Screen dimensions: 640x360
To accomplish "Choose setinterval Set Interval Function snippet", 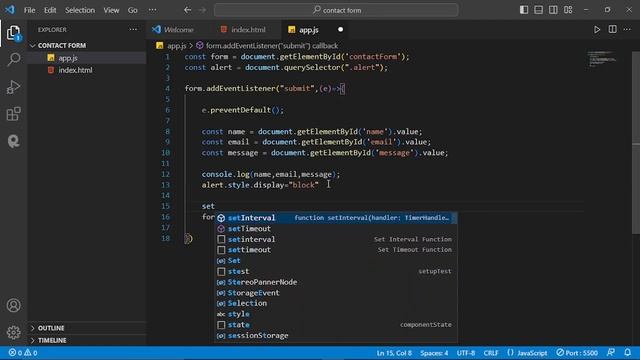I will (x=336, y=239).
